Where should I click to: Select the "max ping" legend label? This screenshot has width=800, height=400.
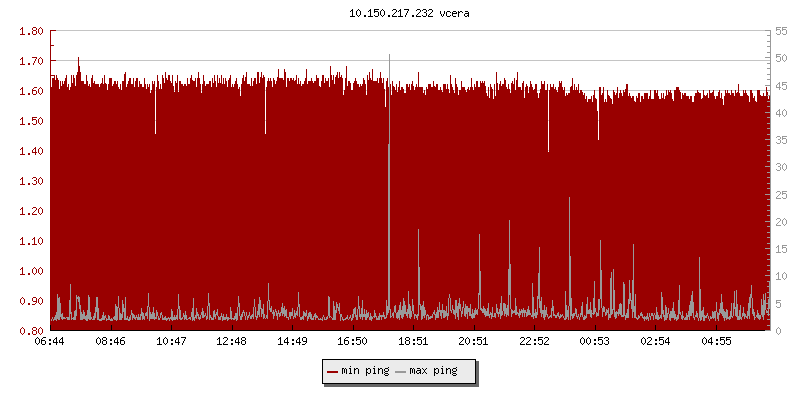[x=433, y=371]
